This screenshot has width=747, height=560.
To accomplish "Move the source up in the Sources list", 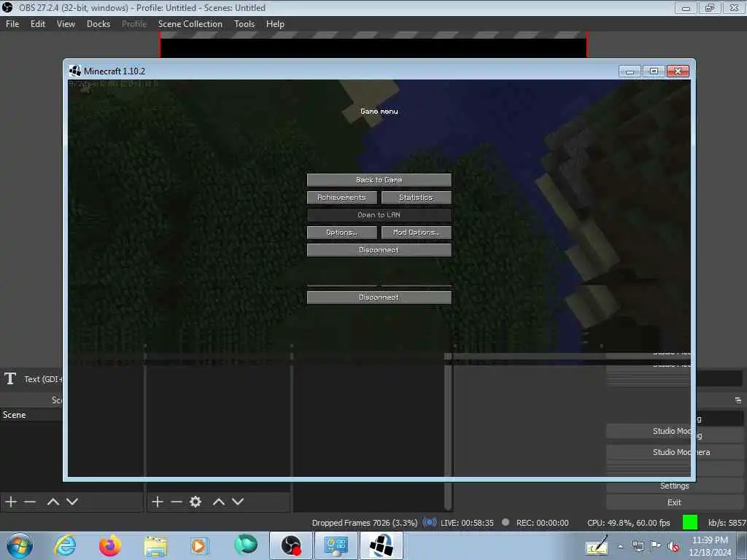I will tap(219, 502).
